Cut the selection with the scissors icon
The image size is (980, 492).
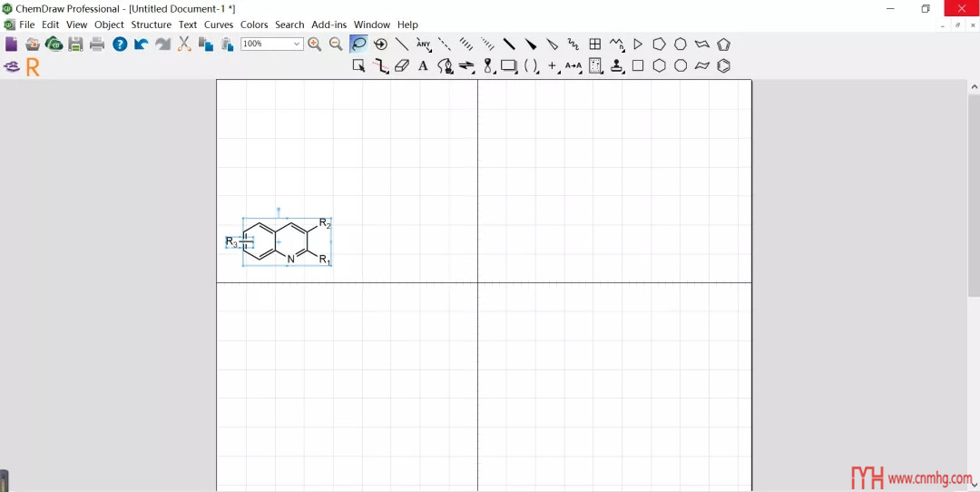point(183,44)
